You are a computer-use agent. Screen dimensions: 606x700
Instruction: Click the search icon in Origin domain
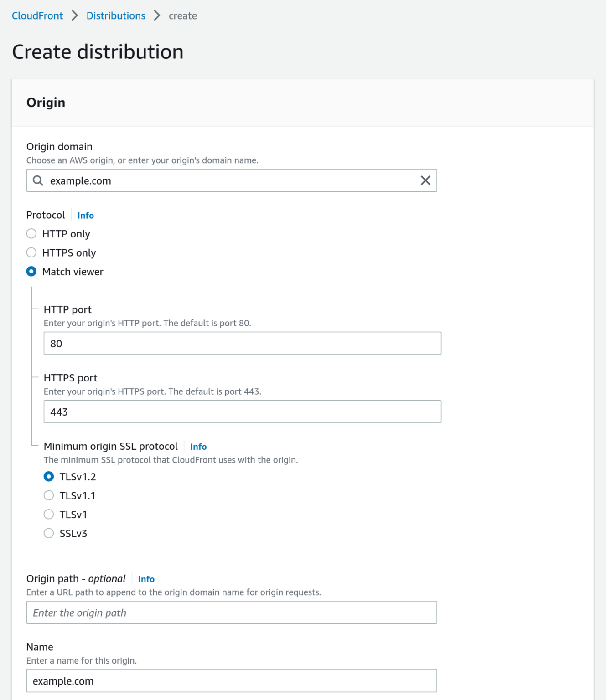(38, 181)
